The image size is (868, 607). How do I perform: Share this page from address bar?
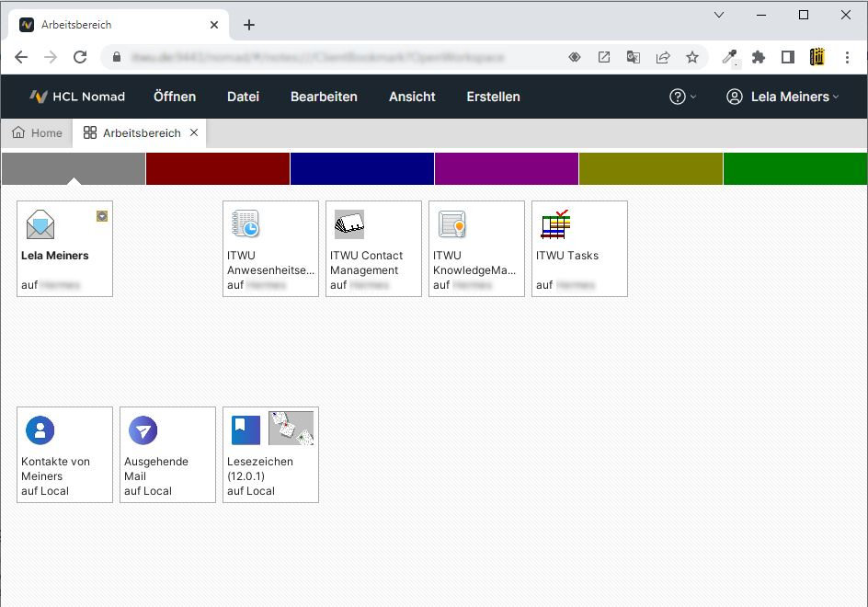tap(663, 57)
